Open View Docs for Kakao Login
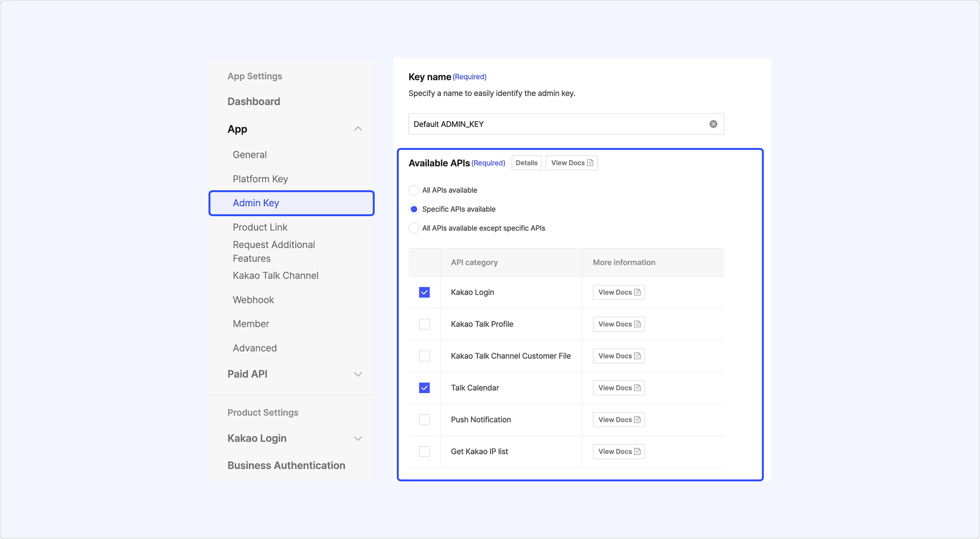The image size is (980, 539). coord(619,292)
